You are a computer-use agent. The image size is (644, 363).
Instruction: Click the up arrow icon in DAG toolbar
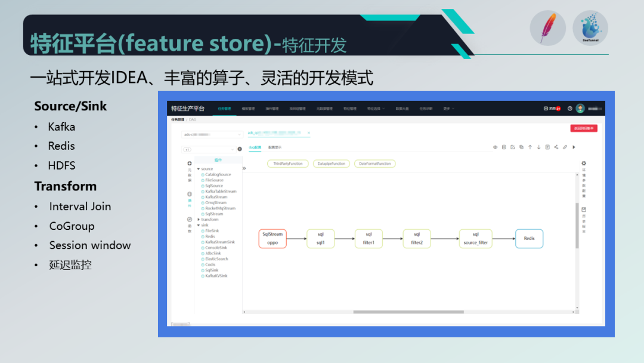[530, 147]
